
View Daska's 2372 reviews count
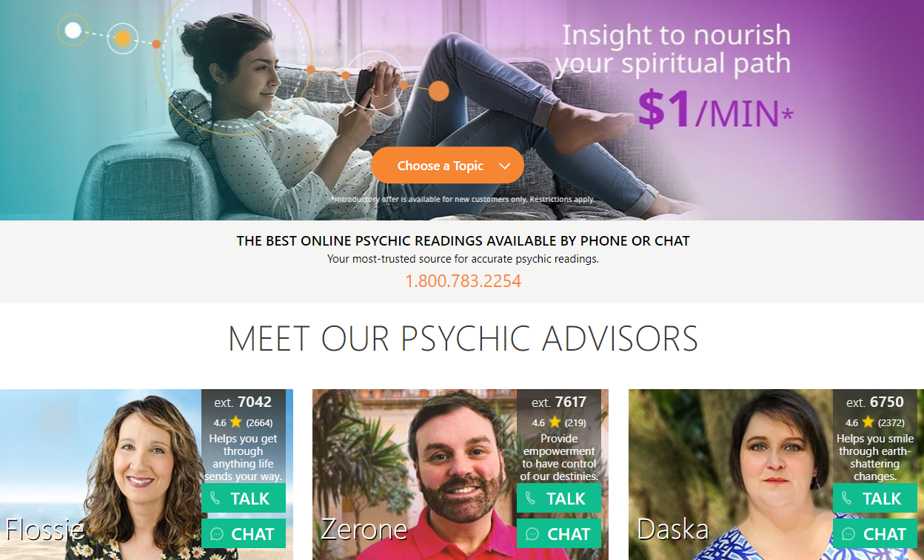(x=892, y=423)
